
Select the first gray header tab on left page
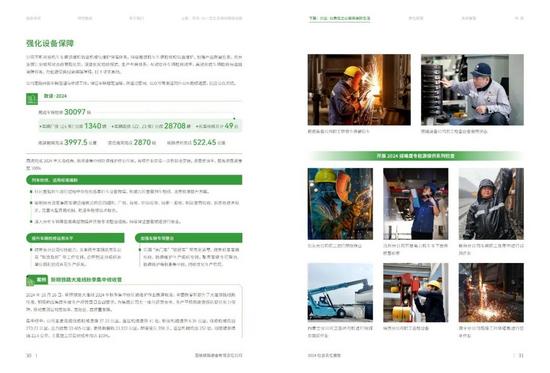click(x=33, y=18)
